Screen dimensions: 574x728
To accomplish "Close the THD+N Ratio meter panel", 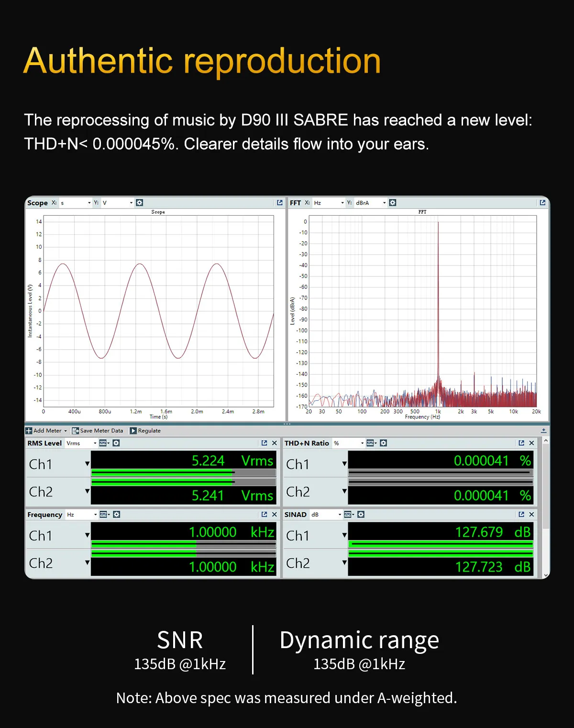I will click(531, 443).
